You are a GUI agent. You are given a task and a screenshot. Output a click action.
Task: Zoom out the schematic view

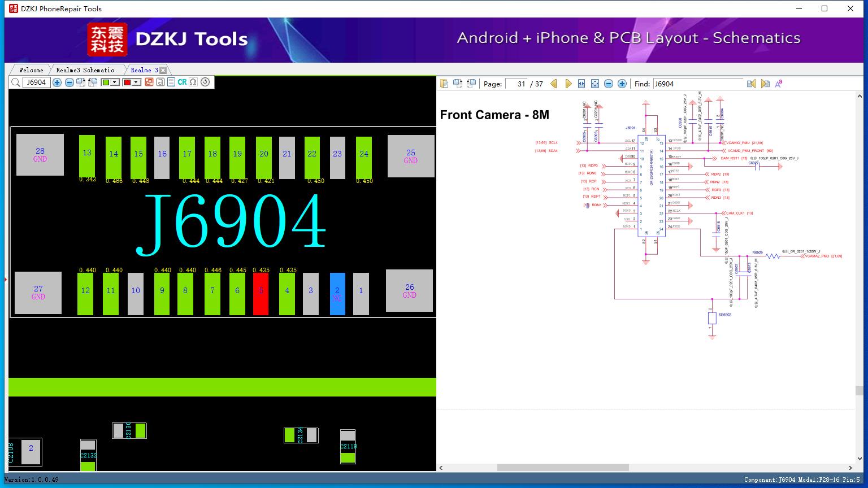click(x=609, y=84)
